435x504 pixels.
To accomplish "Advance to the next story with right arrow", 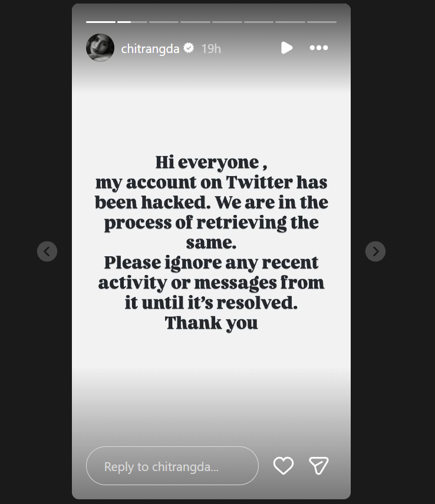I will (375, 251).
